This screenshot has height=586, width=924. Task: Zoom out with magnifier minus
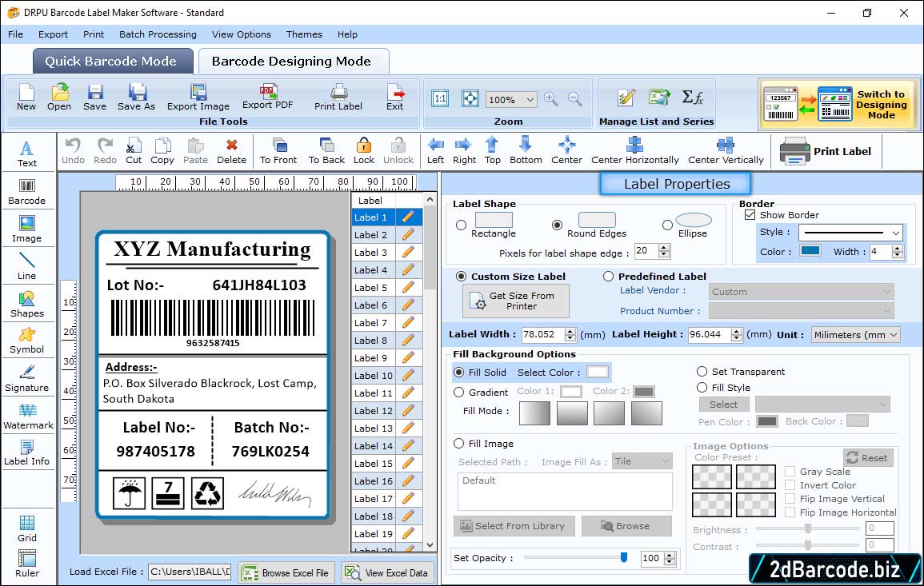click(574, 98)
